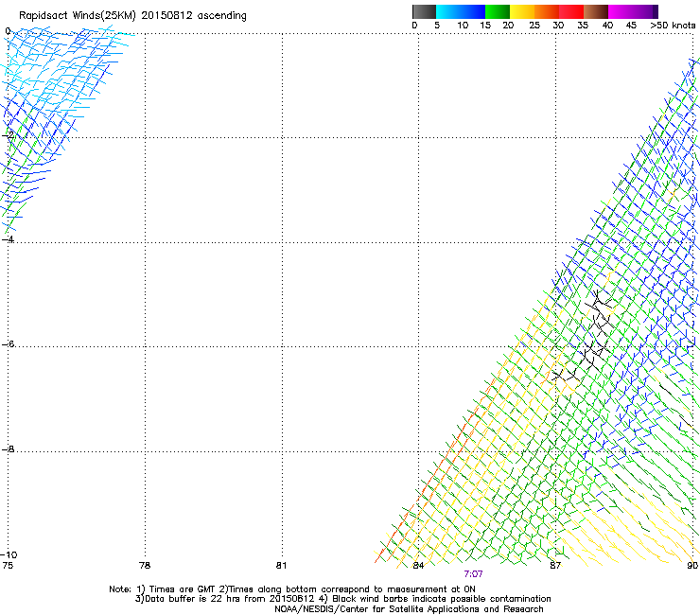Screen dimensions: 700x615
Task: Click the red 30-35 knots color segment
Action: tap(571, 11)
